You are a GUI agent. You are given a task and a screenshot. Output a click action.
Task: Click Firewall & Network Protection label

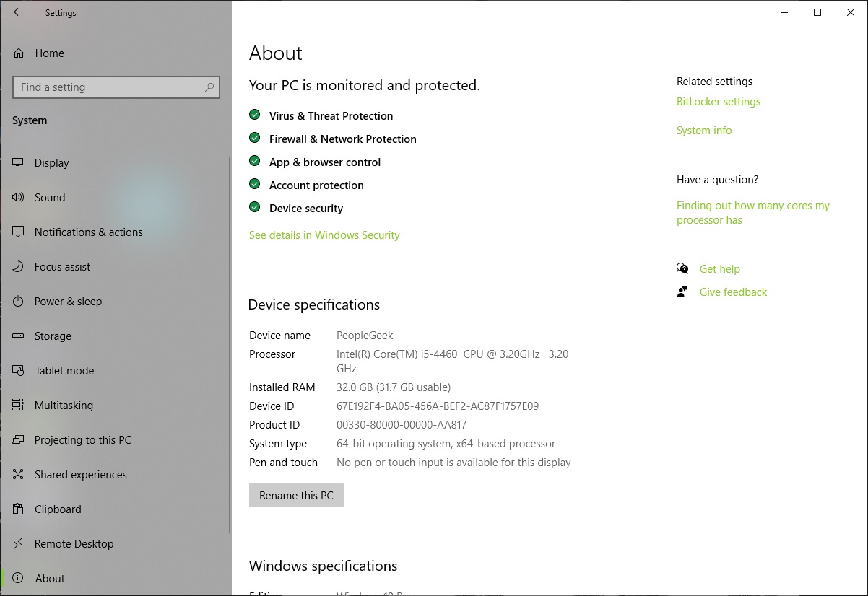tap(343, 139)
